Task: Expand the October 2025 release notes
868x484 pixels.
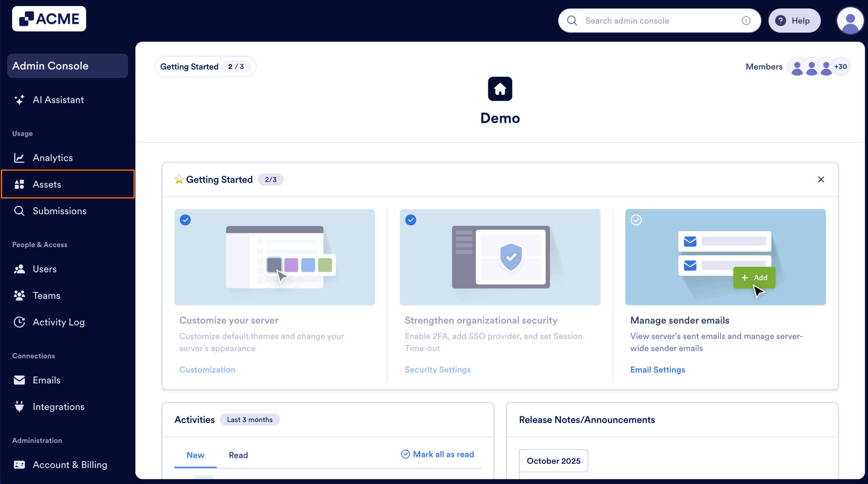Action: coord(553,461)
